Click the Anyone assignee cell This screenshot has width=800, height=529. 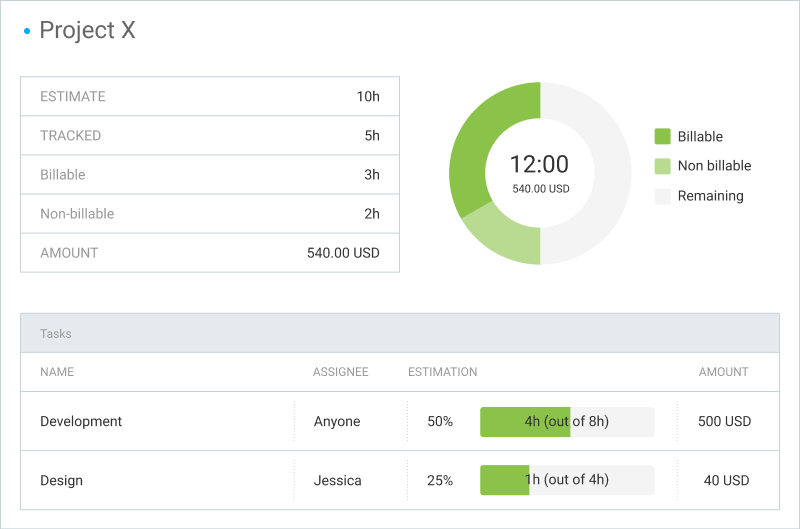point(337,421)
